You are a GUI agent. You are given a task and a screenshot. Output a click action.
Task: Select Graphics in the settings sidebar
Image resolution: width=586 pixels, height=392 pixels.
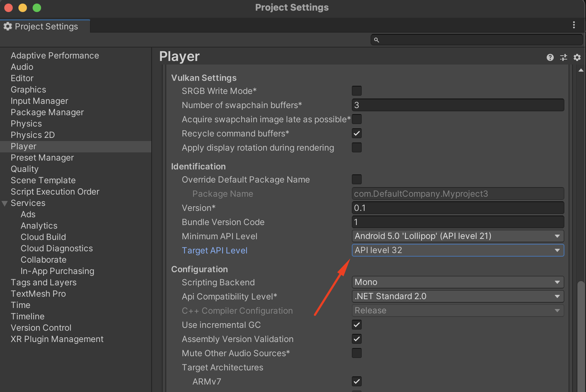(x=28, y=90)
